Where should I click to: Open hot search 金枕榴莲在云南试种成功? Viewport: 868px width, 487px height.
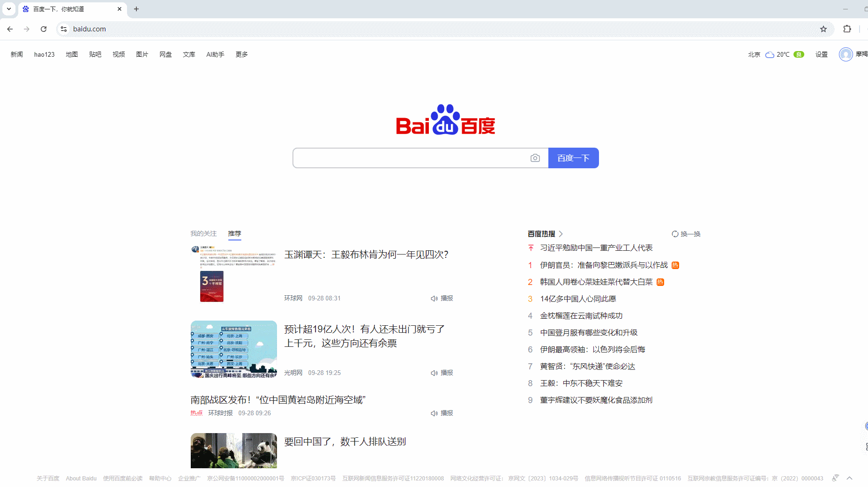click(x=581, y=316)
